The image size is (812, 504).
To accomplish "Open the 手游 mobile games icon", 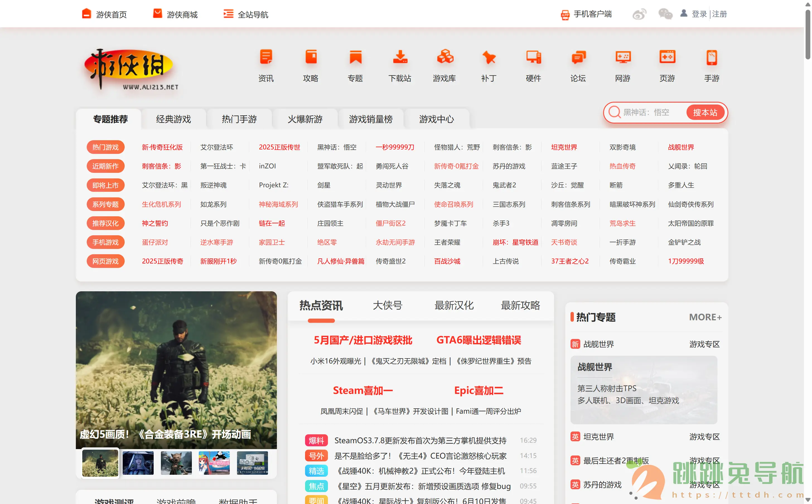I will (x=712, y=57).
